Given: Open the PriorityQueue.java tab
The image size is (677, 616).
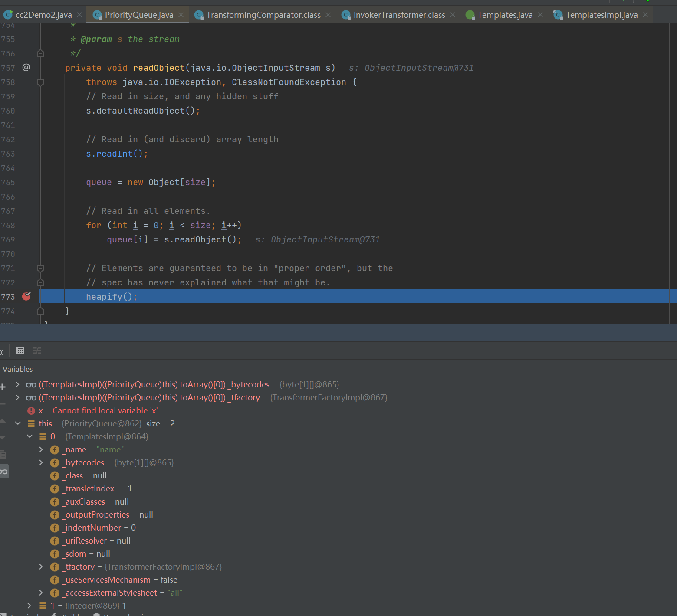Looking at the screenshot, I should 139,15.
